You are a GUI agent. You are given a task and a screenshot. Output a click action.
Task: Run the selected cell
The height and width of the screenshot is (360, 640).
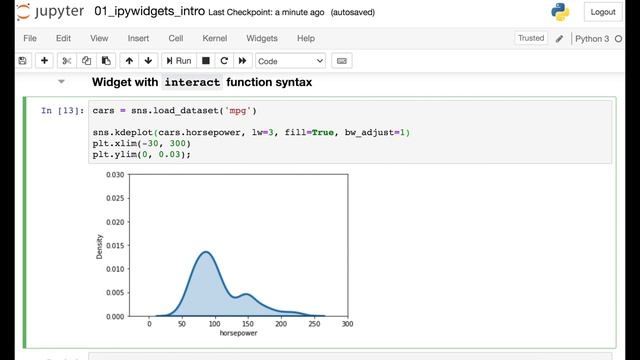(x=179, y=61)
